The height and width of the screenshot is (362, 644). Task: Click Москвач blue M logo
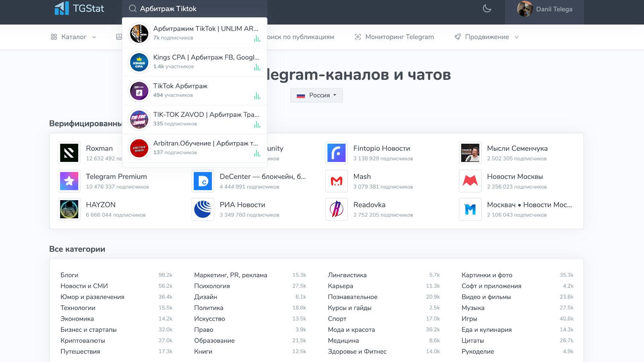(470, 209)
